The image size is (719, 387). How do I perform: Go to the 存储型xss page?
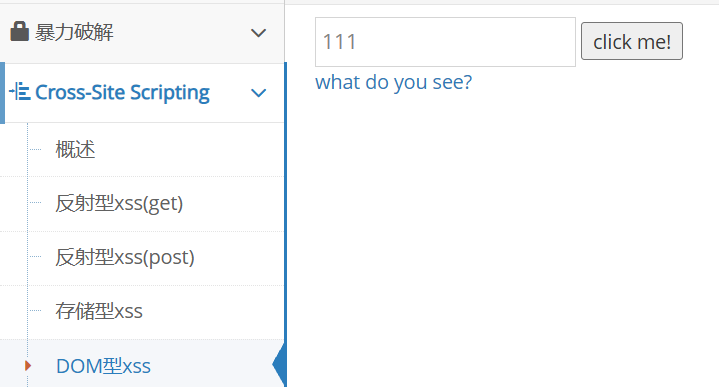click(x=99, y=311)
